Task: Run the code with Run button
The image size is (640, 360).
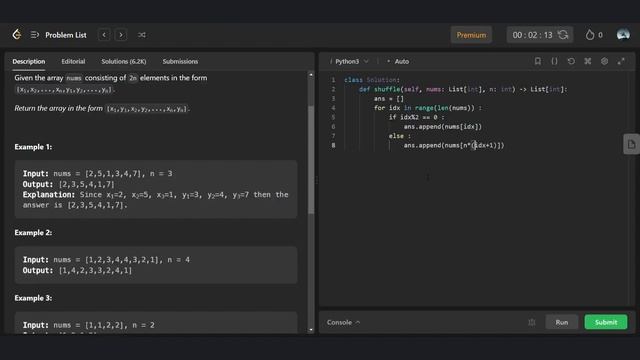Action: point(562,322)
